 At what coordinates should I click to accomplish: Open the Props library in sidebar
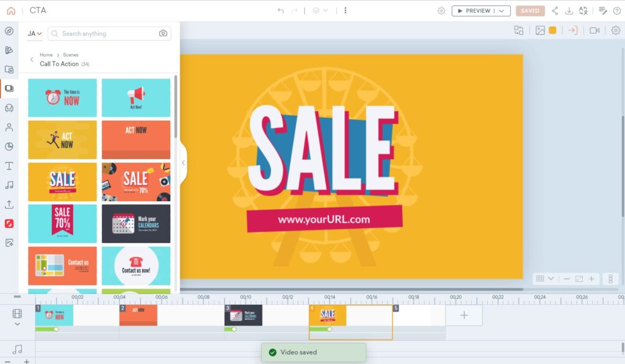[x=9, y=108]
